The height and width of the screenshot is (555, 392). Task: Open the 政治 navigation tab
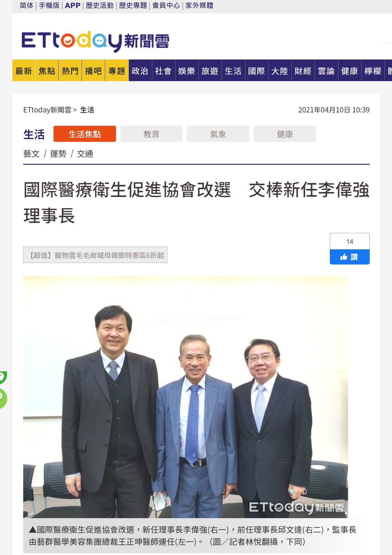(x=140, y=71)
